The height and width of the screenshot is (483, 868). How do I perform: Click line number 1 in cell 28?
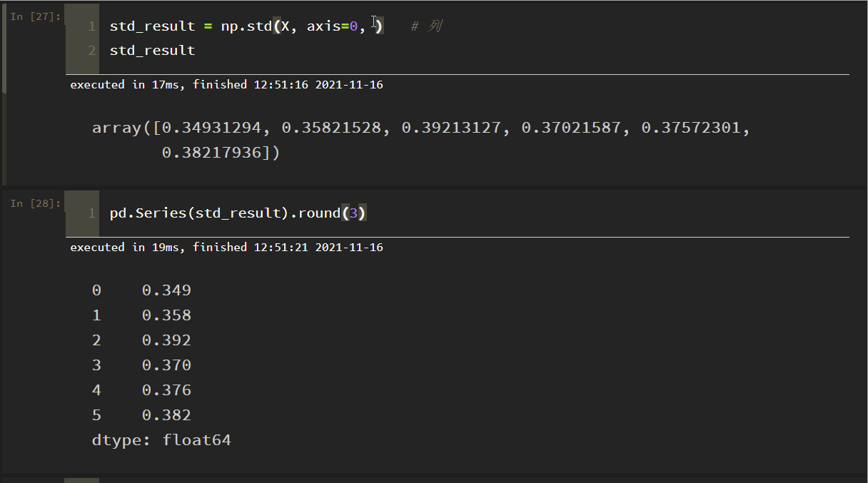pos(91,213)
